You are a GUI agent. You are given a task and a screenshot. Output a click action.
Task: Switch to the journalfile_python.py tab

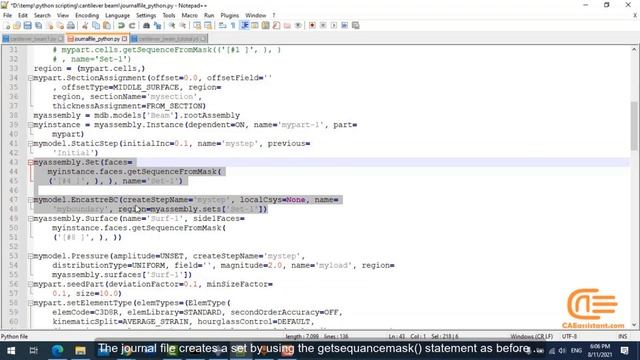97,39
